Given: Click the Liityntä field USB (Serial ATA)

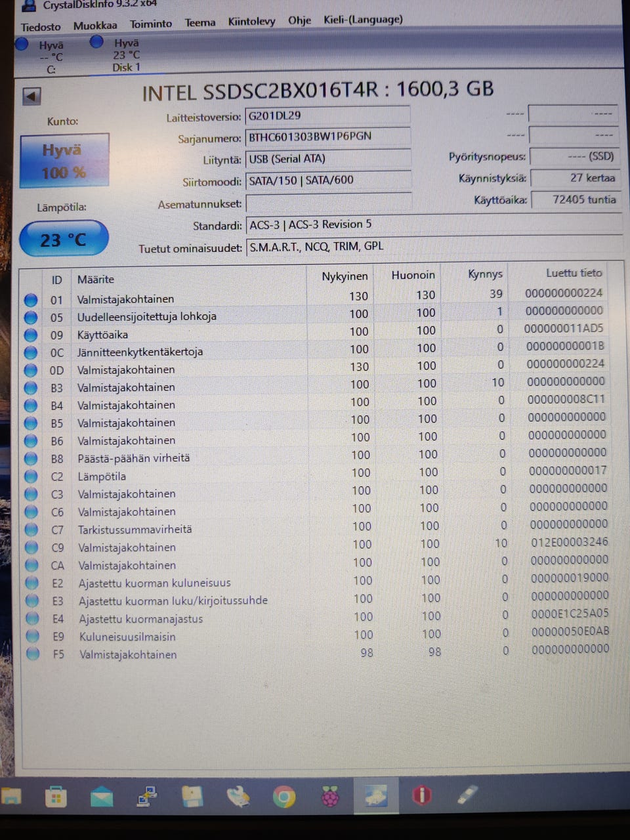Looking at the screenshot, I should (x=327, y=158).
